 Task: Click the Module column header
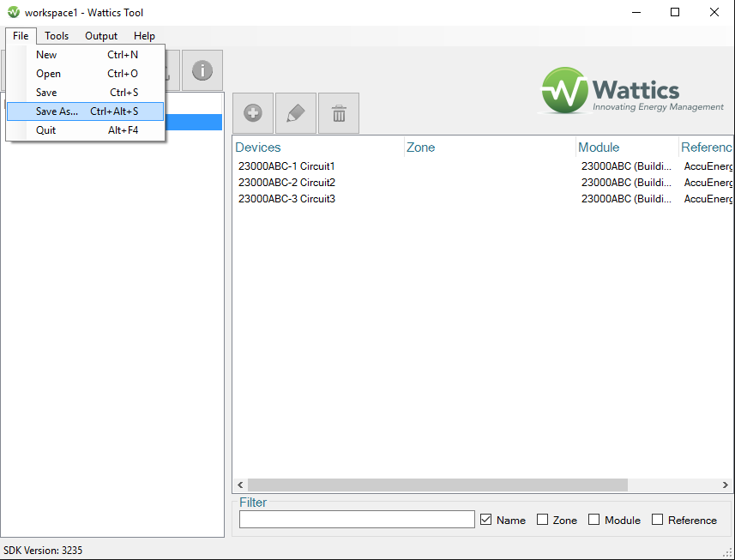(599, 148)
